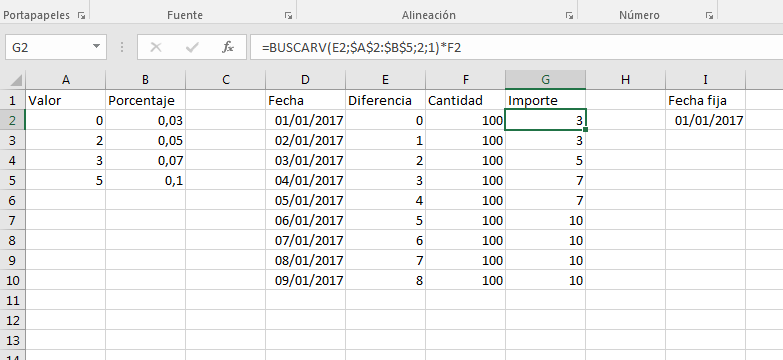Viewport: 783px width, 360px height.
Task: Select the cell with percentage 0,05
Action: (145, 140)
